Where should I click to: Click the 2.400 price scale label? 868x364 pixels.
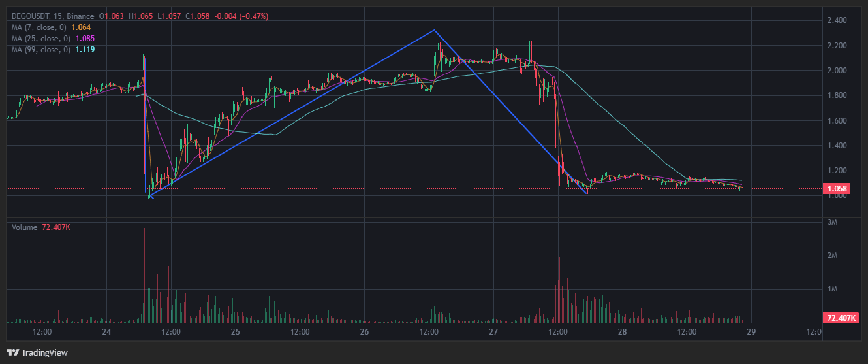(x=837, y=20)
